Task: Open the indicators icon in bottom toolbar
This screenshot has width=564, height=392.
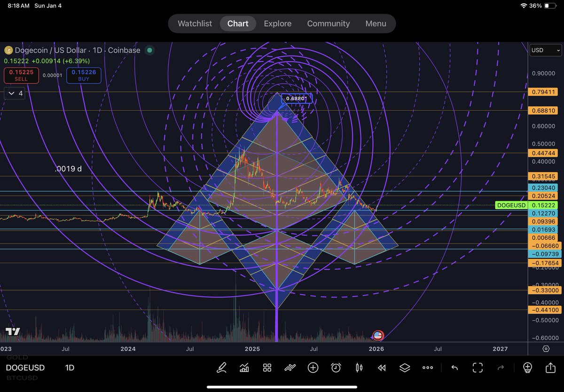Action: pyautogui.click(x=244, y=368)
